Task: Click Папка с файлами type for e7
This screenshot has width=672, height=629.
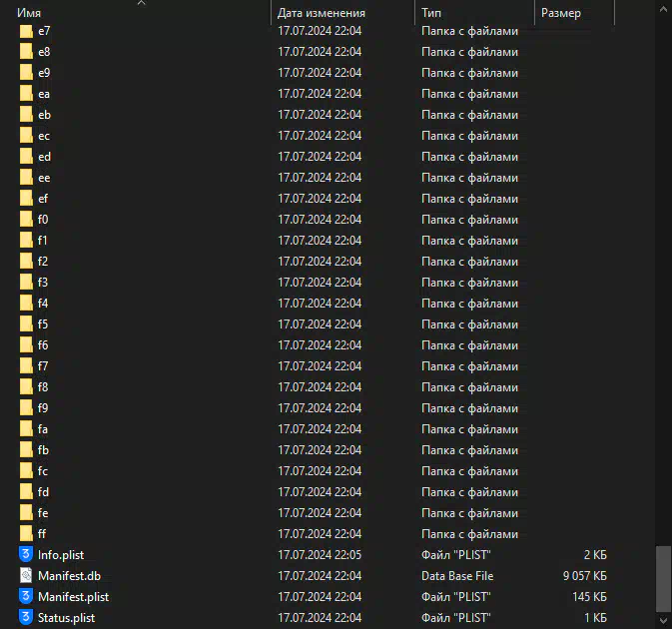Action: [469, 31]
